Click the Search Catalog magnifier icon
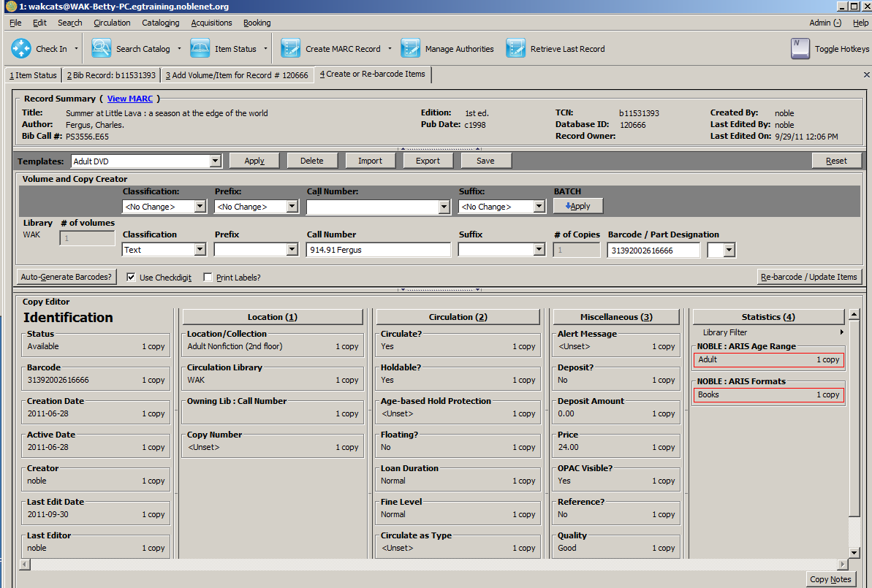Viewport: 872px width, 588px height. [x=101, y=49]
